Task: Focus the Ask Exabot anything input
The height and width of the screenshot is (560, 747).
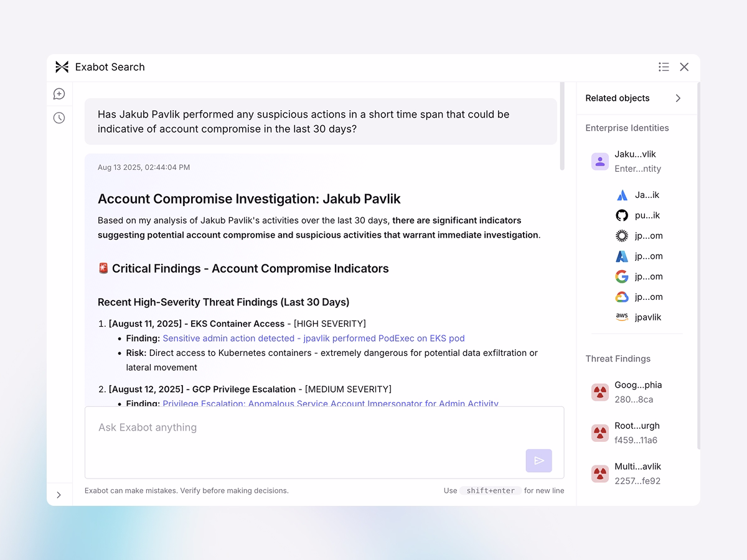Action: click(324, 442)
